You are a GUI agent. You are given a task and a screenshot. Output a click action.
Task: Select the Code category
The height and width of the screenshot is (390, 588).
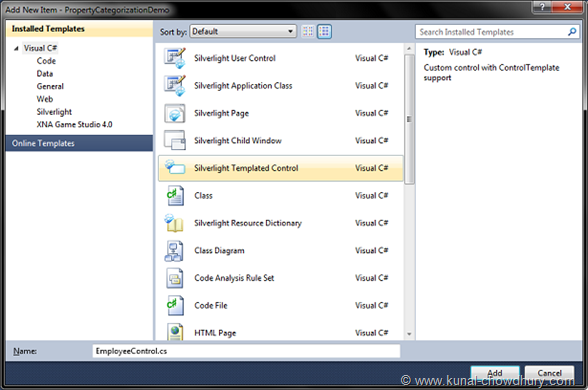46,61
